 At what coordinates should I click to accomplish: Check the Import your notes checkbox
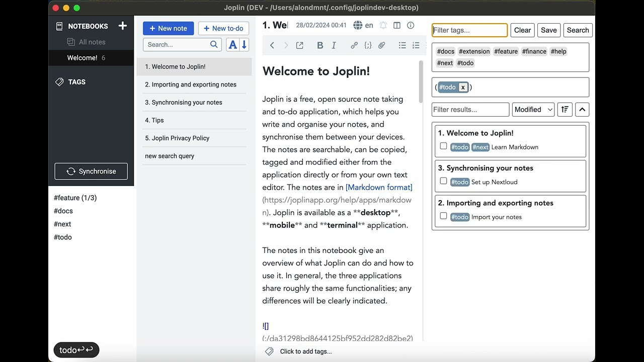(443, 216)
